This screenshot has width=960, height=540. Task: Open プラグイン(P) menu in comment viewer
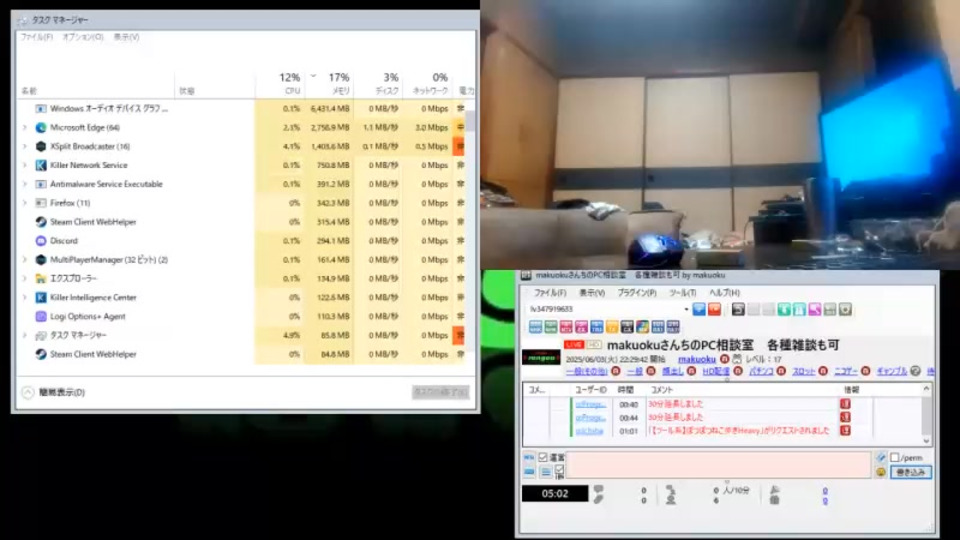point(637,293)
